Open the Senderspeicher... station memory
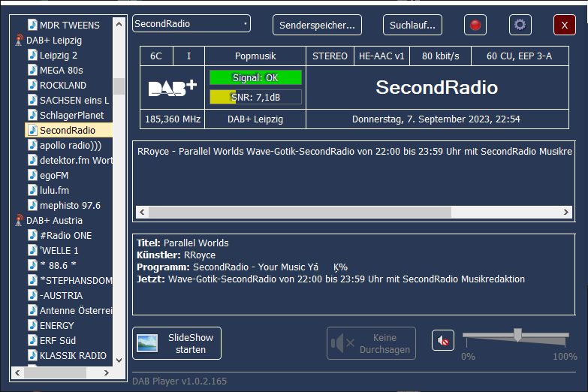Image resolution: width=588 pixels, height=392 pixels. [x=317, y=25]
